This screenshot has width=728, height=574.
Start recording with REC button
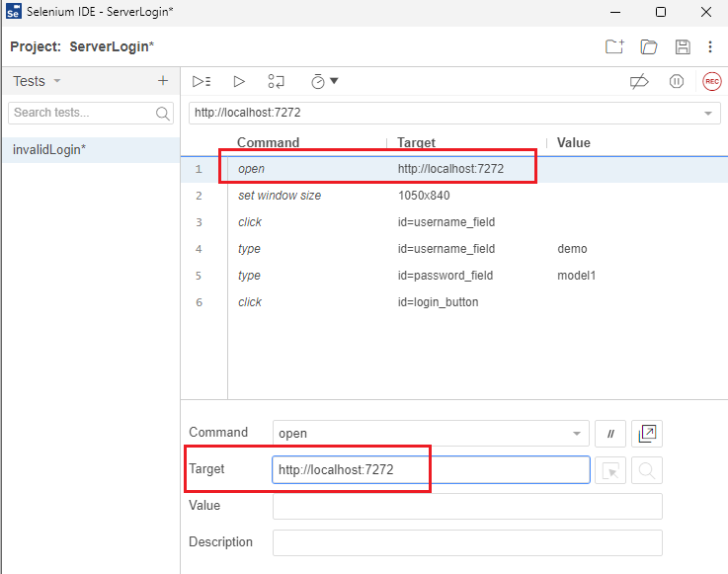[712, 82]
